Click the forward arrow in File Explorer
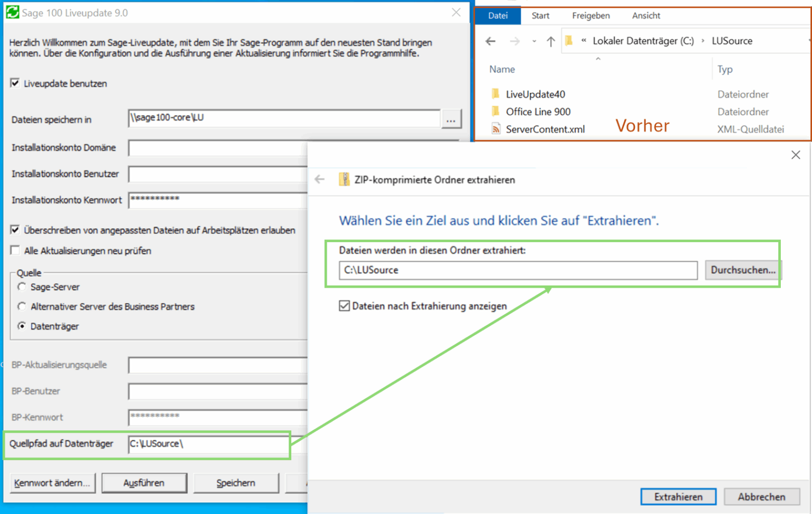 pyautogui.click(x=514, y=41)
